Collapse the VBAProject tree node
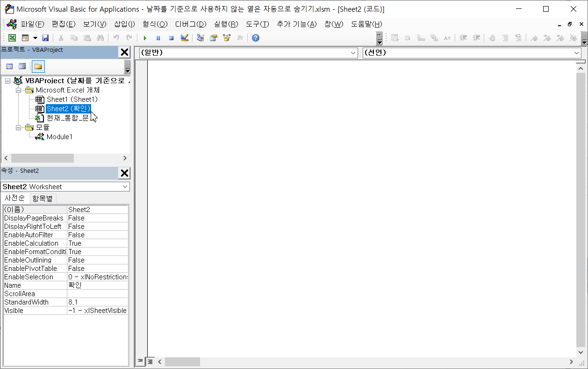Viewport: 588px width, 369px height. 7,81
